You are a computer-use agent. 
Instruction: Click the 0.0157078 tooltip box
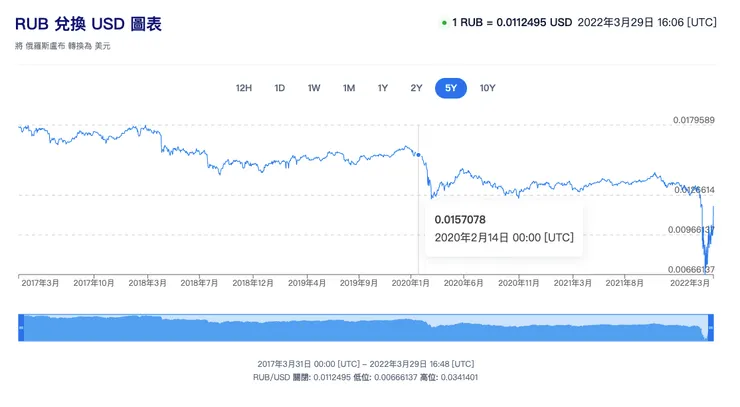(504, 228)
